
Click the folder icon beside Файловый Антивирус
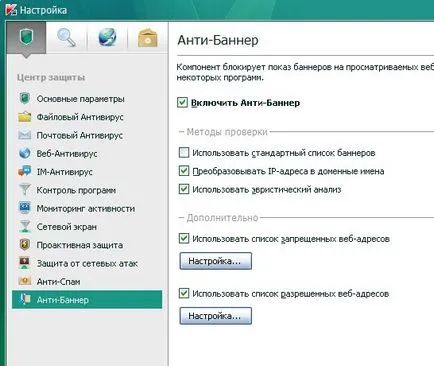tap(25, 117)
